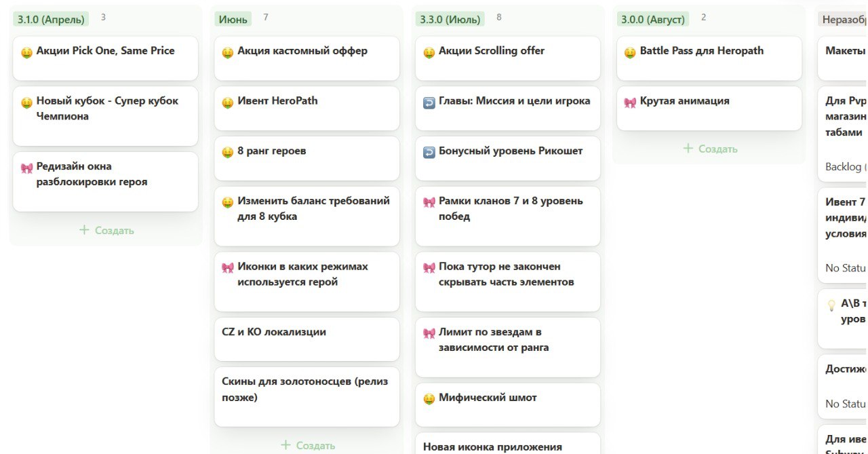
Task: Select the 3.3.0 (Июль) column header tag
Action: pyautogui.click(x=450, y=19)
